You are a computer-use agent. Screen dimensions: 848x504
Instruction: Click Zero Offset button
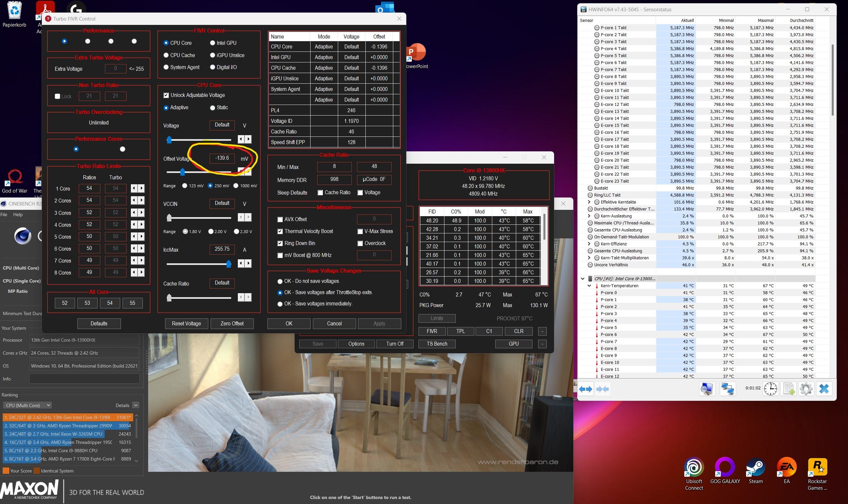pyautogui.click(x=232, y=324)
